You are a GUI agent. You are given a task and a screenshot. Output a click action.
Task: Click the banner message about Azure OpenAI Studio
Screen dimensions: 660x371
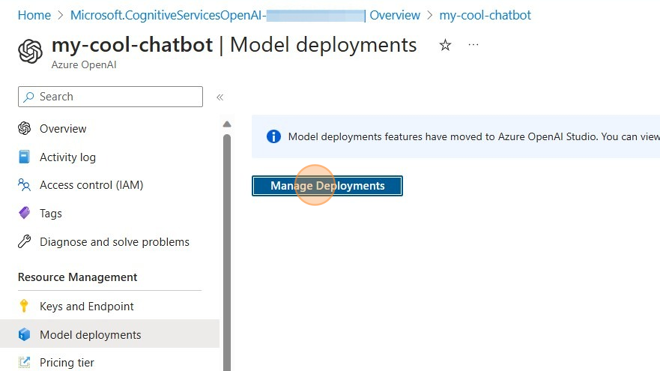[x=474, y=136]
